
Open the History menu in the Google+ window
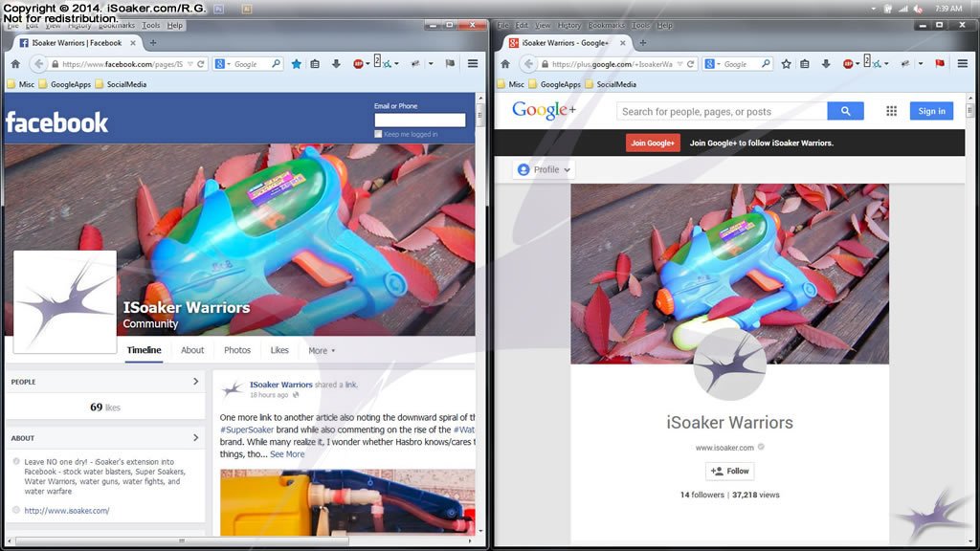[x=568, y=26]
